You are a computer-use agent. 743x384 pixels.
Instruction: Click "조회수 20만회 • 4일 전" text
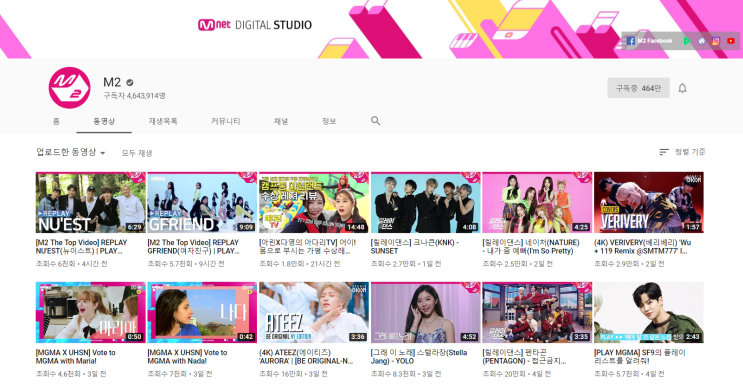(516, 374)
